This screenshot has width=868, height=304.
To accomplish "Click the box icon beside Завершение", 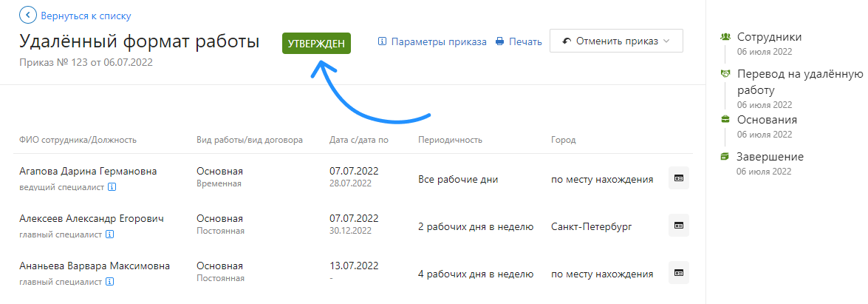I will 725,157.
